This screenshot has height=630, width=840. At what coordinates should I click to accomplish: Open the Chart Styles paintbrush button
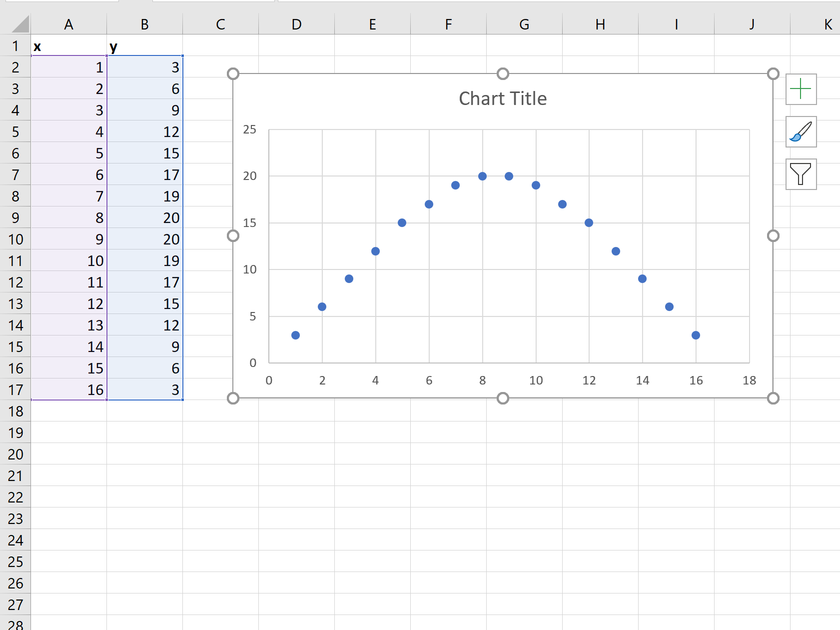pos(801,131)
